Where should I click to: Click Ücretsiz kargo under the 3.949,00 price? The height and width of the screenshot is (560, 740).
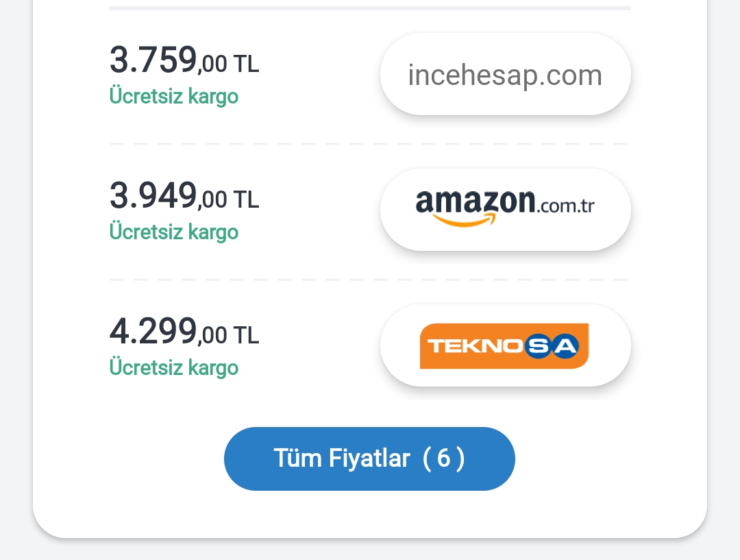pyautogui.click(x=174, y=232)
